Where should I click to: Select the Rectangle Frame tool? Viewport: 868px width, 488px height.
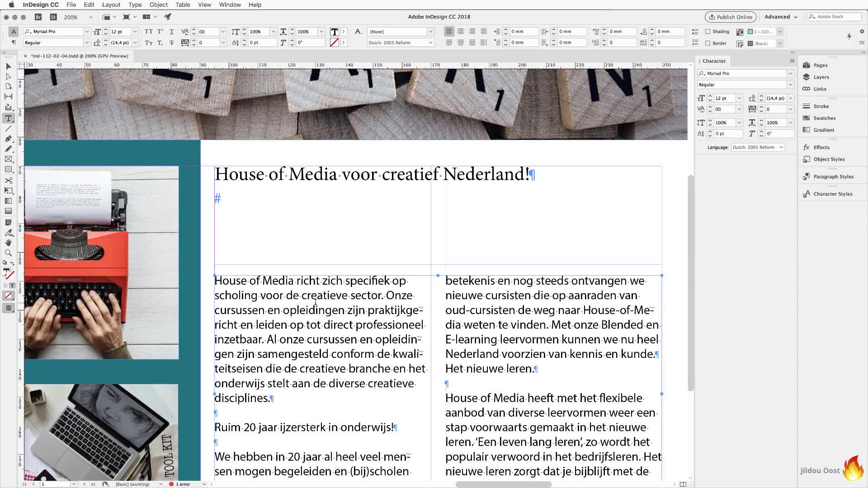[x=8, y=159]
